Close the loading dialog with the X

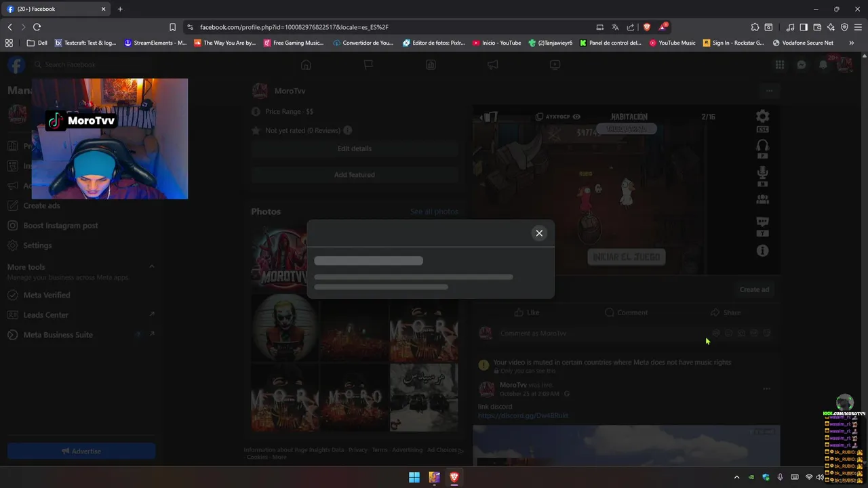(x=539, y=233)
